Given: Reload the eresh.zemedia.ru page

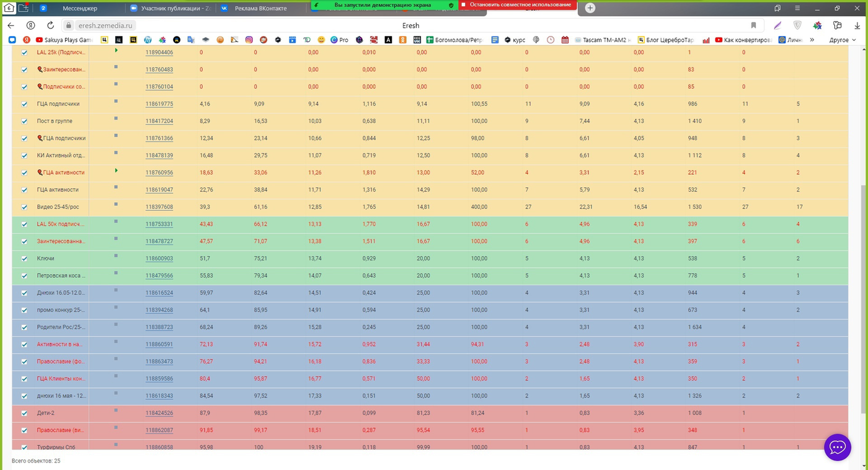Looking at the screenshot, I should point(50,25).
